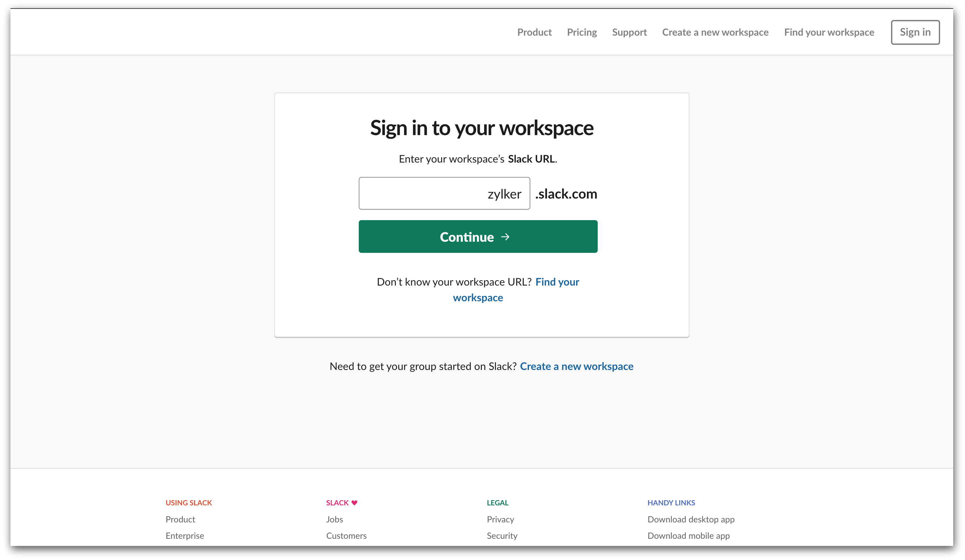The width and height of the screenshot is (965, 560).
Task: Open the Enterprise footer link
Action: pyautogui.click(x=185, y=535)
